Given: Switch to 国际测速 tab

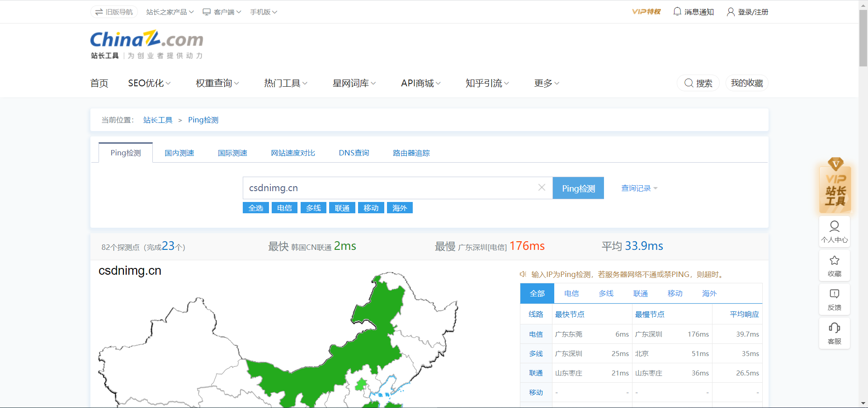Looking at the screenshot, I should click(x=232, y=153).
